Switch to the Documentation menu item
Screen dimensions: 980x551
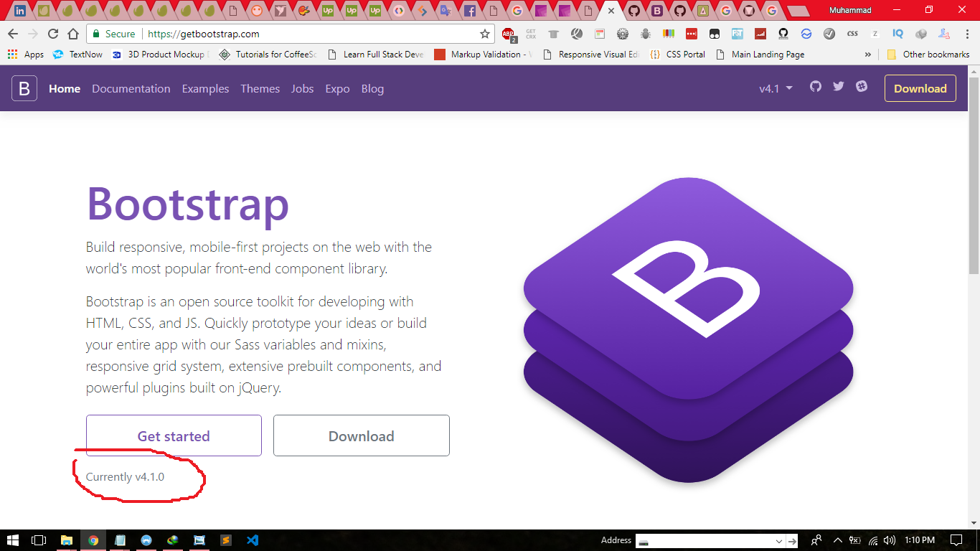pyautogui.click(x=131, y=88)
